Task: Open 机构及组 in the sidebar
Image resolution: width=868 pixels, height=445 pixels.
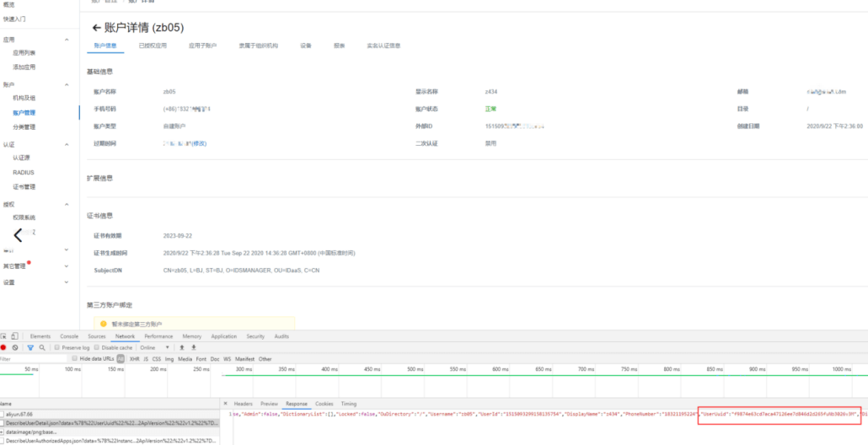Action: point(24,98)
